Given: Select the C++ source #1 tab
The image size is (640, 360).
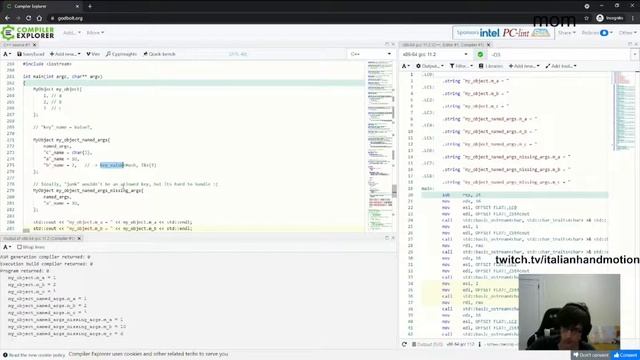Looking at the screenshot, I should [17, 44].
